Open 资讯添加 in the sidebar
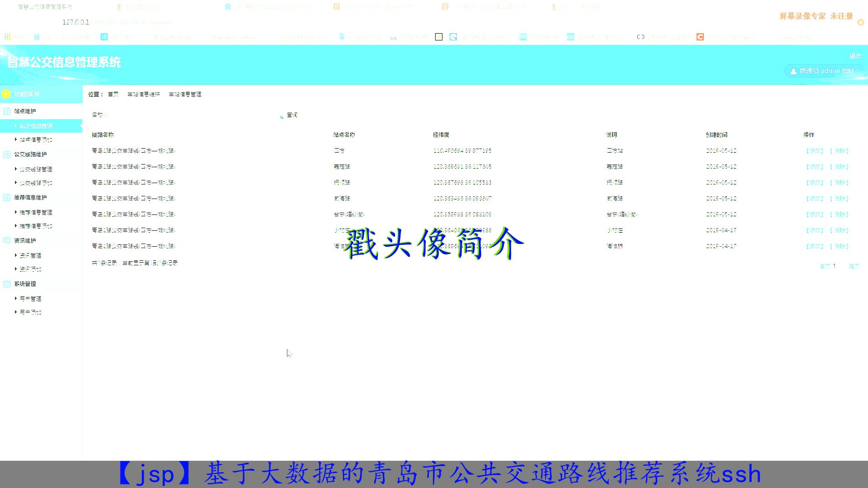 (30, 269)
